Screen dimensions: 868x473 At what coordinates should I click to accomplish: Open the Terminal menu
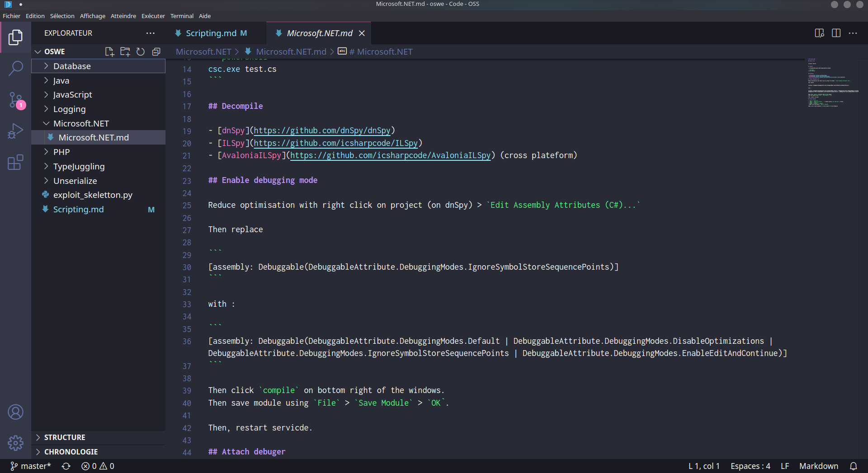click(x=182, y=16)
